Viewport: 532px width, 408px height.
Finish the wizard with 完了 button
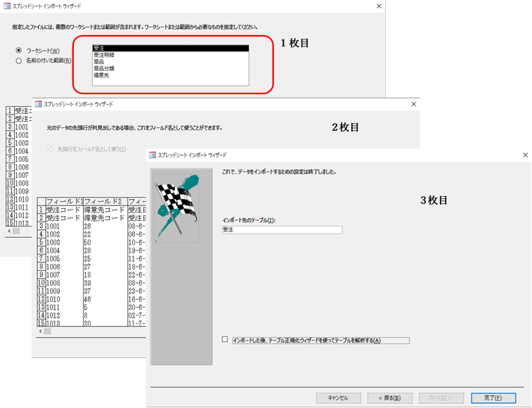coord(493,397)
